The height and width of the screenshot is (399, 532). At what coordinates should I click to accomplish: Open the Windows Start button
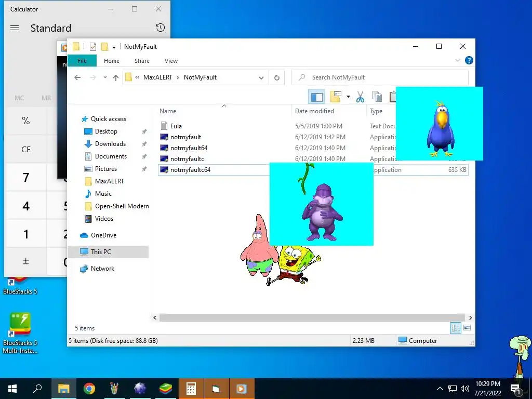click(12, 389)
